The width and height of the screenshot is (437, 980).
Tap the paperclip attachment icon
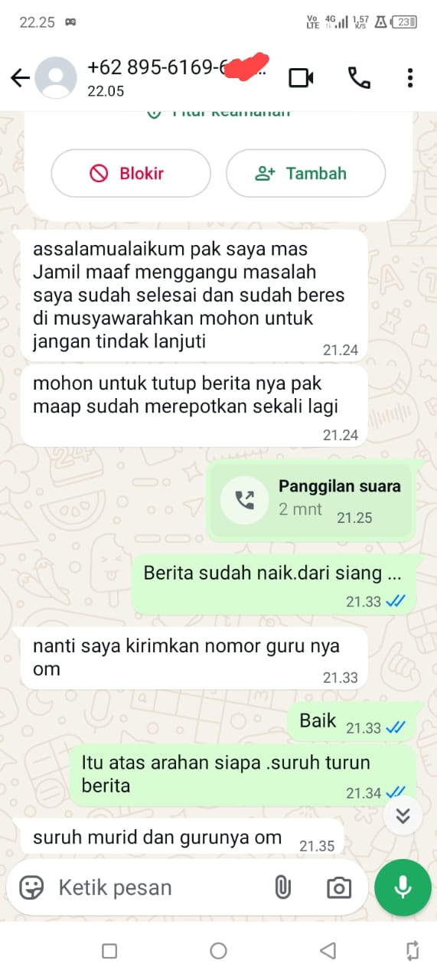[282, 887]
